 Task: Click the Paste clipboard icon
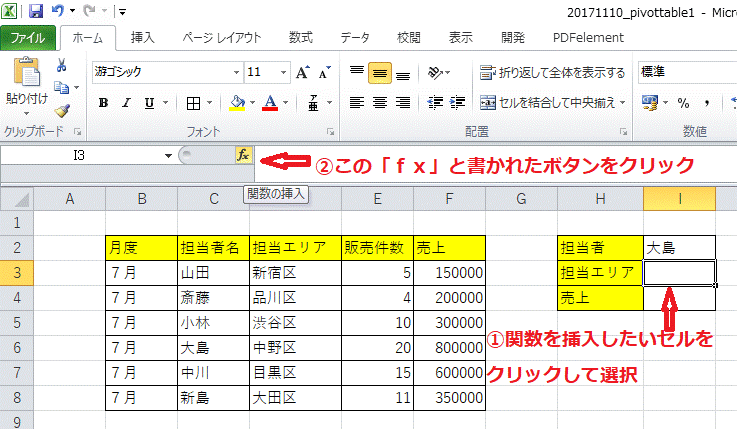pos(26,74)
